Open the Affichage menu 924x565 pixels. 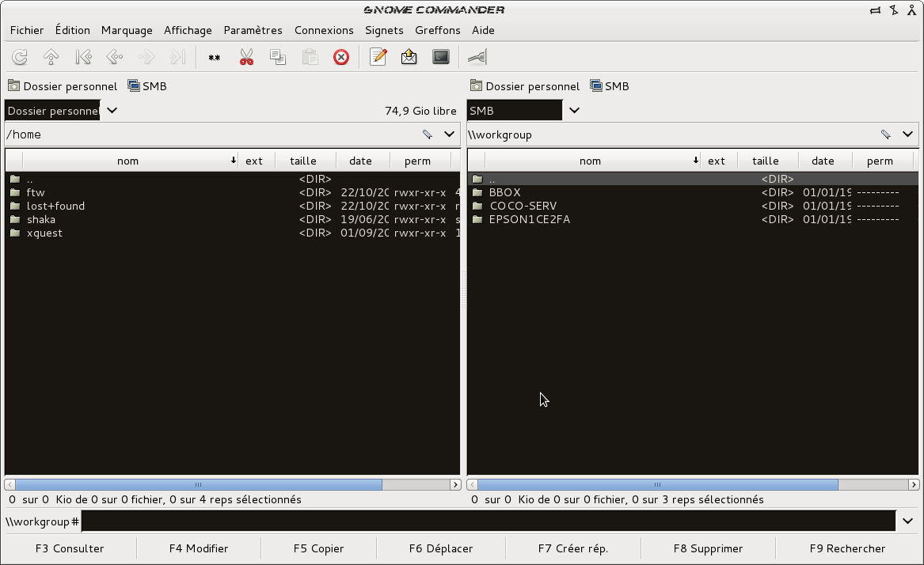pyautogui.click(x=188, y=30)
